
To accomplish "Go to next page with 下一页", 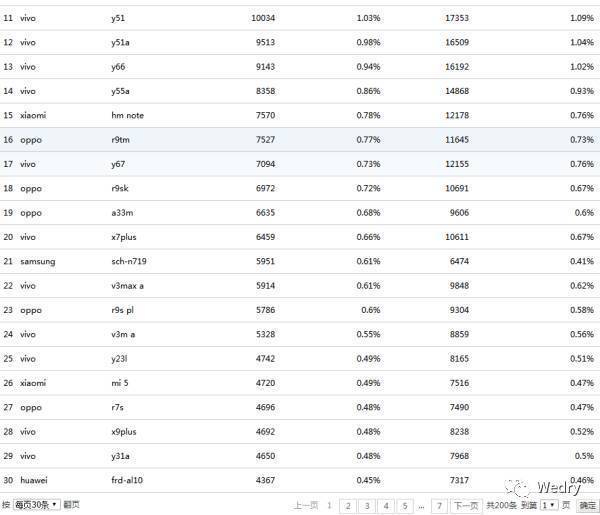I will (466, 506).
